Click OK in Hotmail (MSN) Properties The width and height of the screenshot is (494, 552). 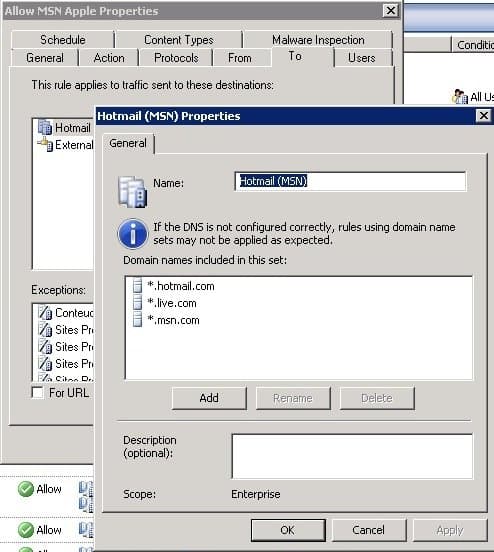[288, 530]
